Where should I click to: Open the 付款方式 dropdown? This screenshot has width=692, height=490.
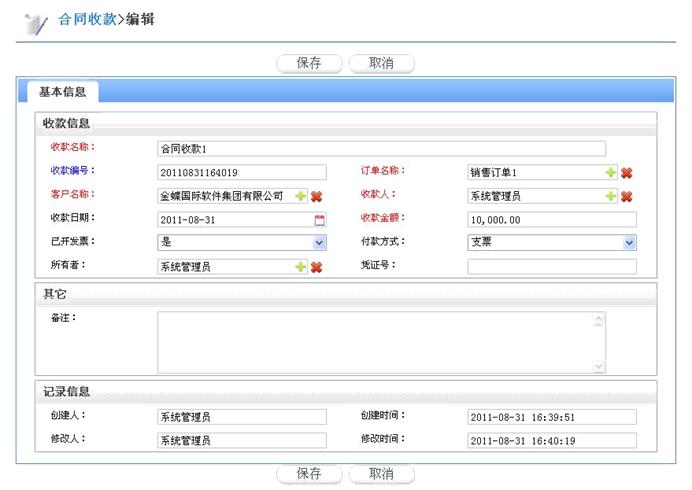[630, 242]
